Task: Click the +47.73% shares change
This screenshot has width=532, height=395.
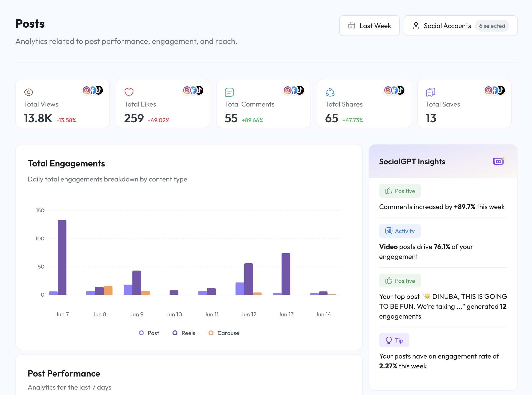Action: (x=353, y=120)
